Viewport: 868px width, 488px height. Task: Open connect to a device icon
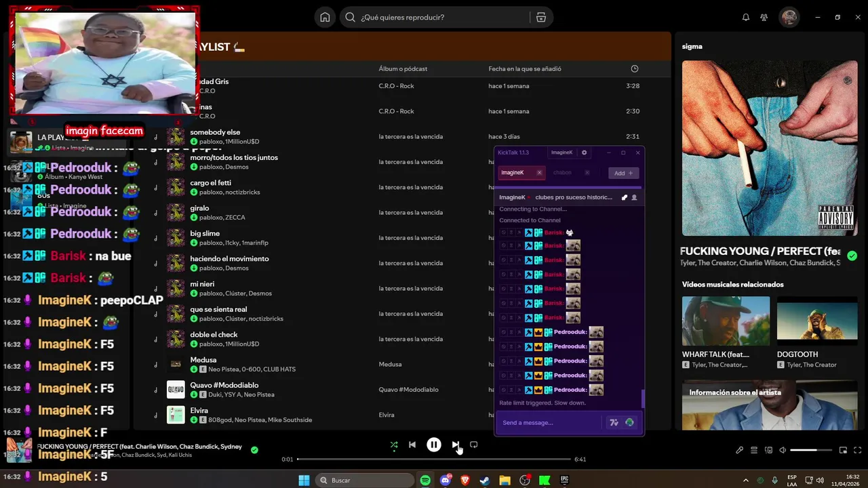[768, 450]
